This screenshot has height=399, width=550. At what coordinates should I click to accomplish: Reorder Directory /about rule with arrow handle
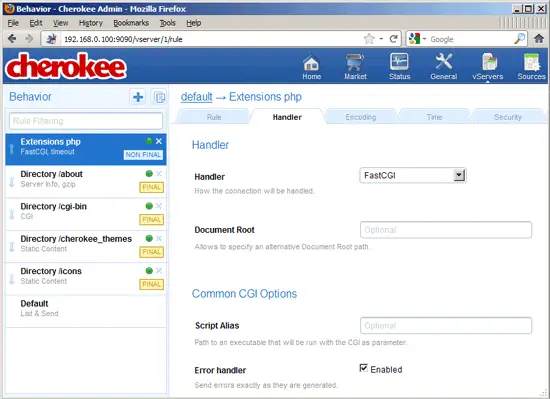(12, 182)
